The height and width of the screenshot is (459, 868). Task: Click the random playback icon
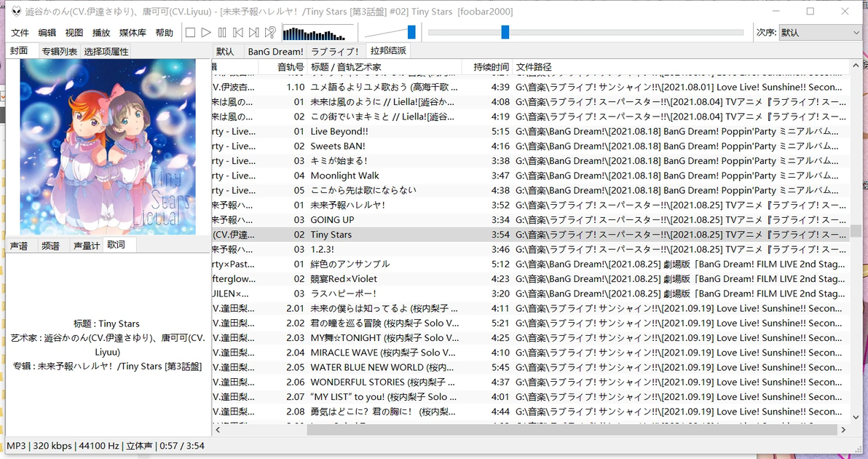click(x=270, y=33)
